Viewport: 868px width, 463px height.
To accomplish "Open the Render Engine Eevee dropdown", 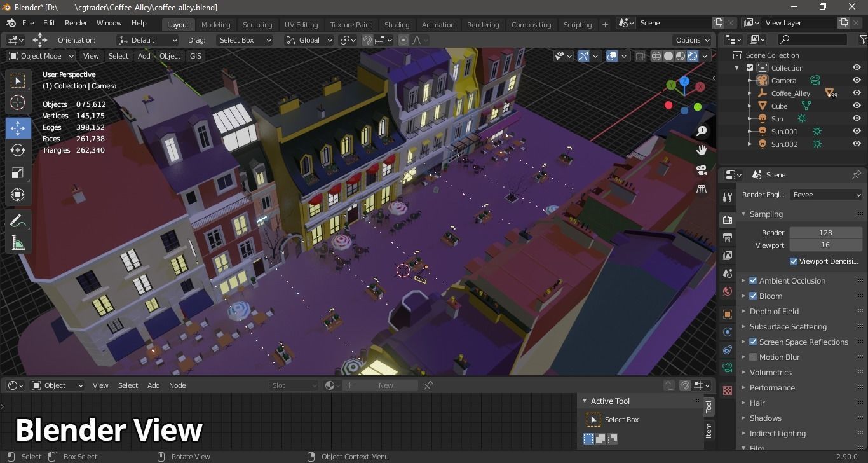I will [x=826, y=195].
